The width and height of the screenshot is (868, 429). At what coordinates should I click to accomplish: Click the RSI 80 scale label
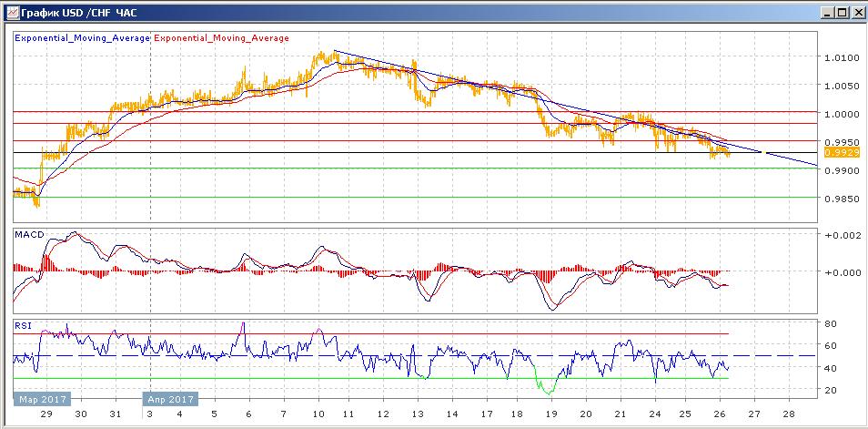click(x=831, y=323)
